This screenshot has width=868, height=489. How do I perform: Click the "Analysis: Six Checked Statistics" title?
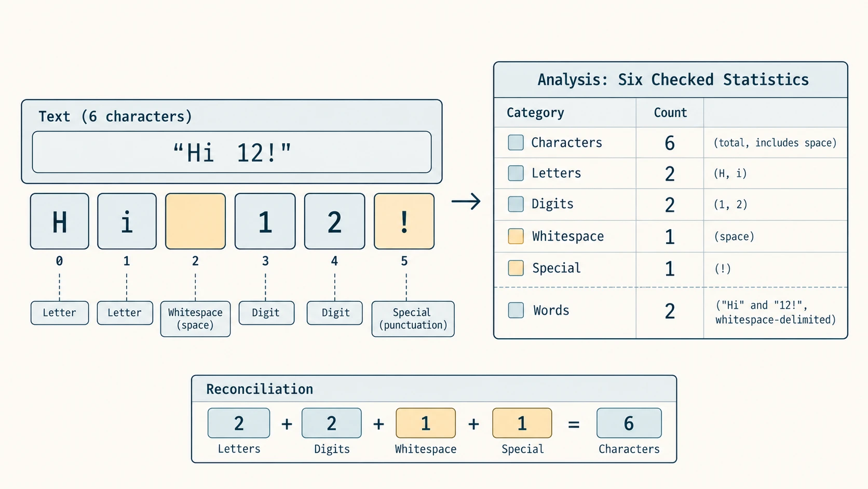[x=673, y=80]
